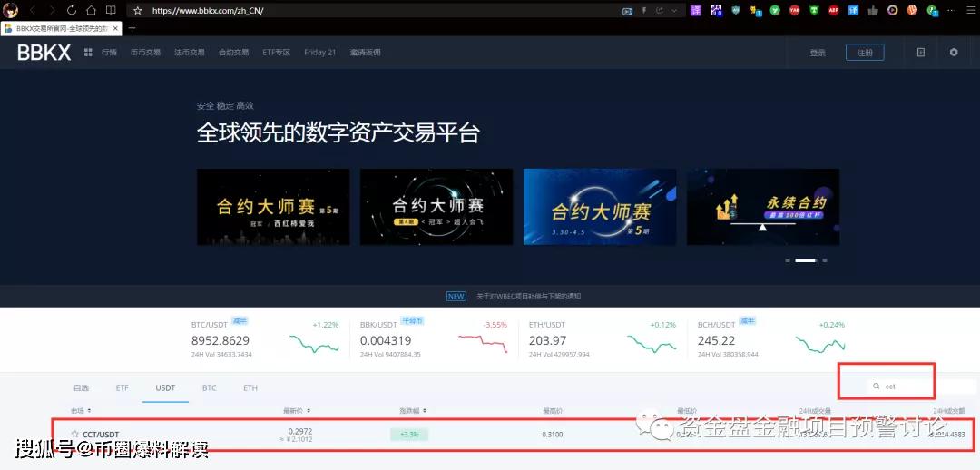Open the gold 合约大师赛 第5期 banner
Image resolution: width=980 pixels, height=470 pixels.
273,207
